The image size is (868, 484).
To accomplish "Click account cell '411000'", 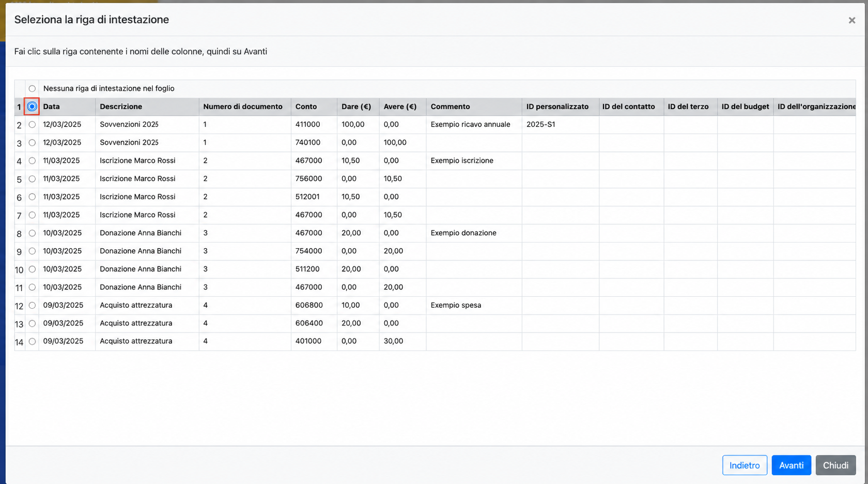I will point(314,125).
